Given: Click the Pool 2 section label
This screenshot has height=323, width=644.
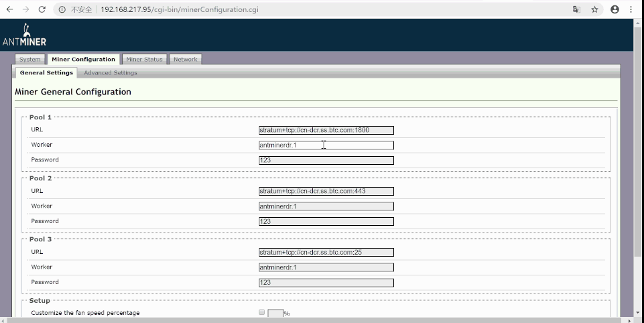Looking at the screenshot, I should pos(40,178).
